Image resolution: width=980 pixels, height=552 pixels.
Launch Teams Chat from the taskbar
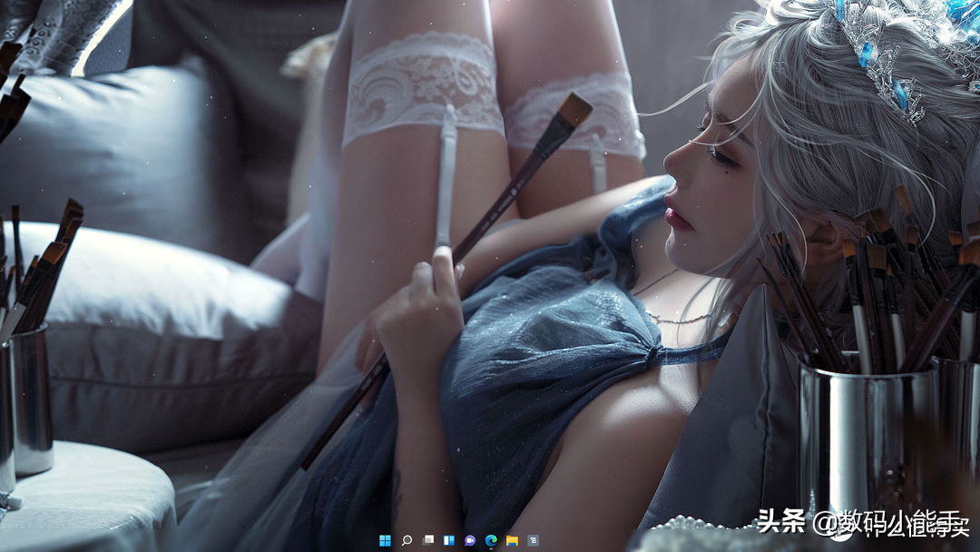pyautogui.click(x=470, y=541)
